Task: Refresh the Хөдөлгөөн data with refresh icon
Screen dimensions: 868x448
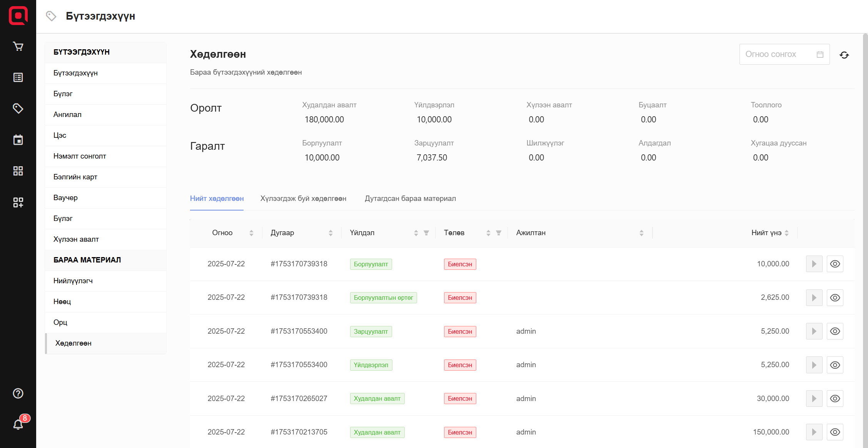Action: (844, 55)
